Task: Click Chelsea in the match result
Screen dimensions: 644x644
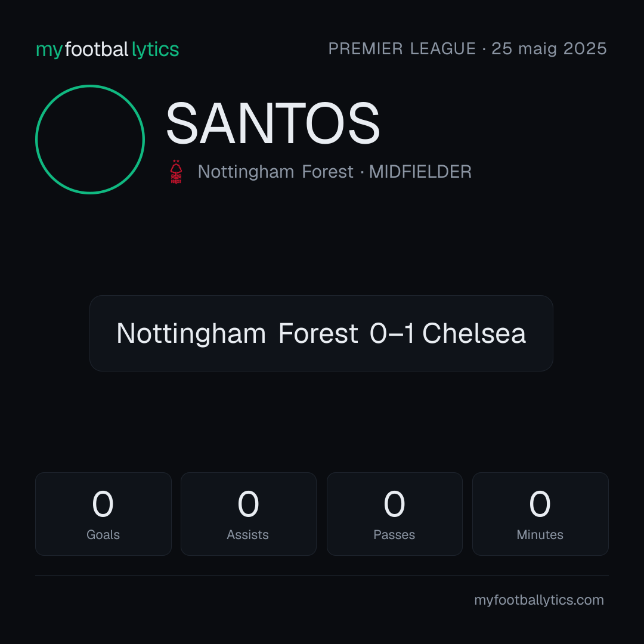Action: (x=474, y=333)
